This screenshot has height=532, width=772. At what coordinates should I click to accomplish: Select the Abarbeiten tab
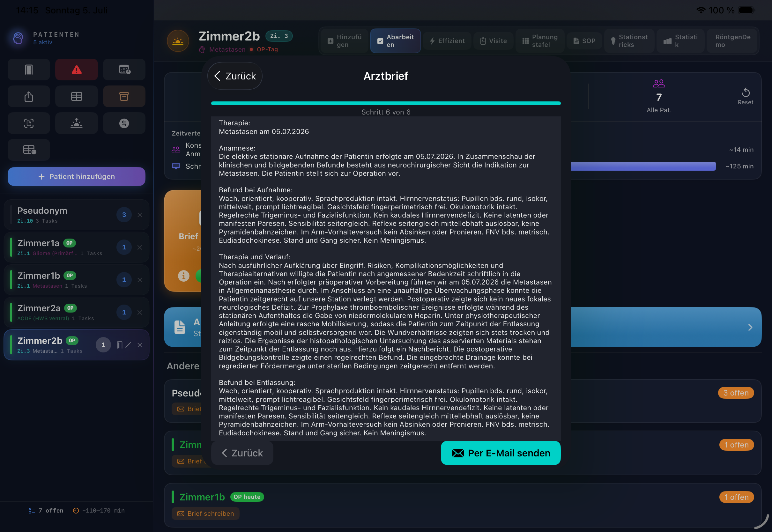click(x=395, y=41)
